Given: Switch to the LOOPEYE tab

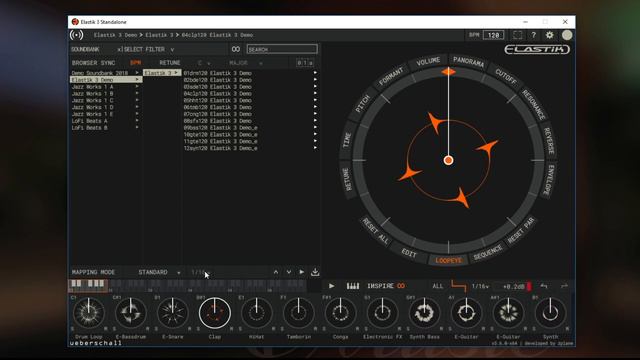Looking at the screenshot, I should tap(448, 260).
